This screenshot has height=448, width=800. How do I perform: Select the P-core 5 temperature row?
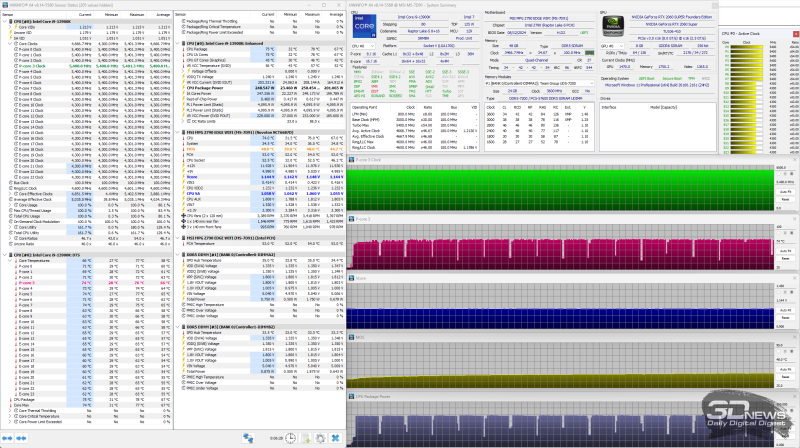pyautogui.click(x=30, y=283)
